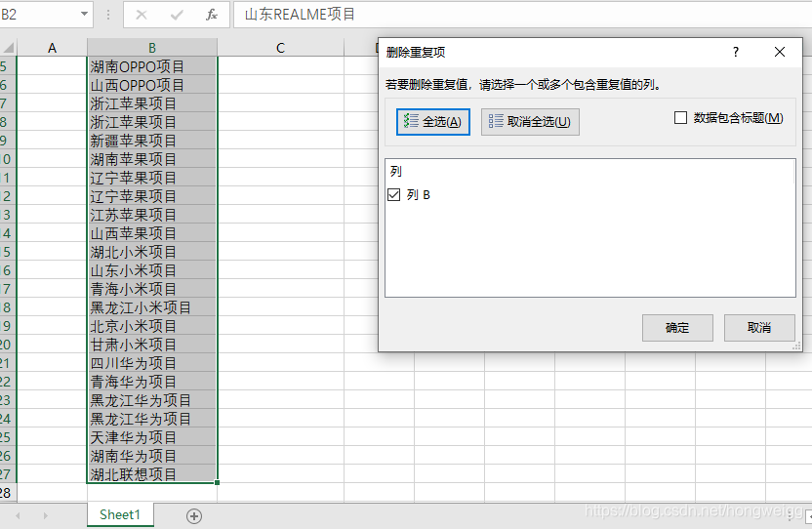Select cell 青海华为项目

(x=152, y=382)
